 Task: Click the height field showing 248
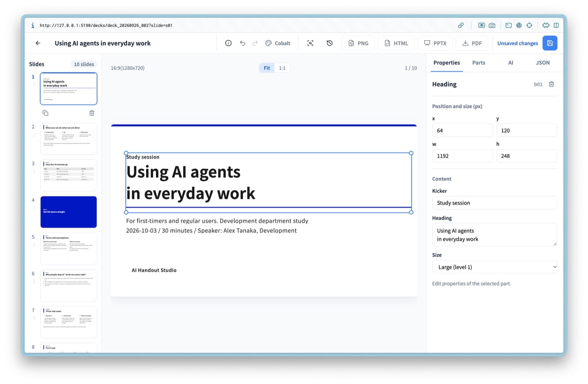527,156
